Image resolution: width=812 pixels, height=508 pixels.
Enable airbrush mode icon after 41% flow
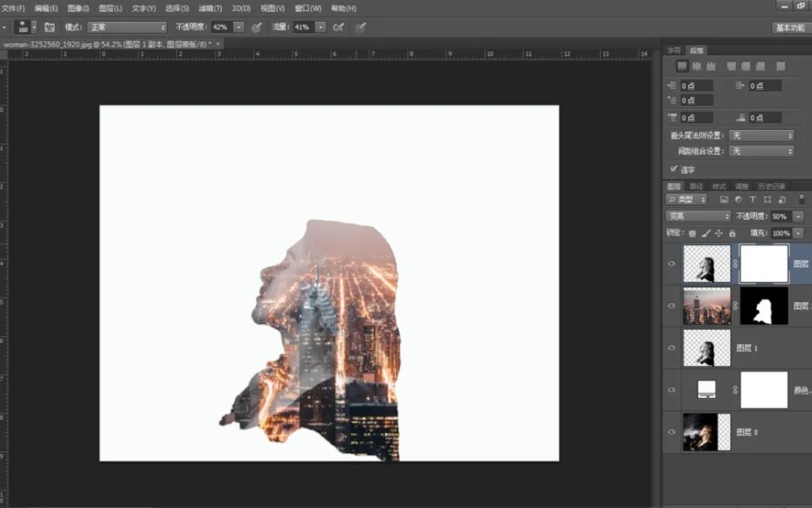[x=338, y=28]
